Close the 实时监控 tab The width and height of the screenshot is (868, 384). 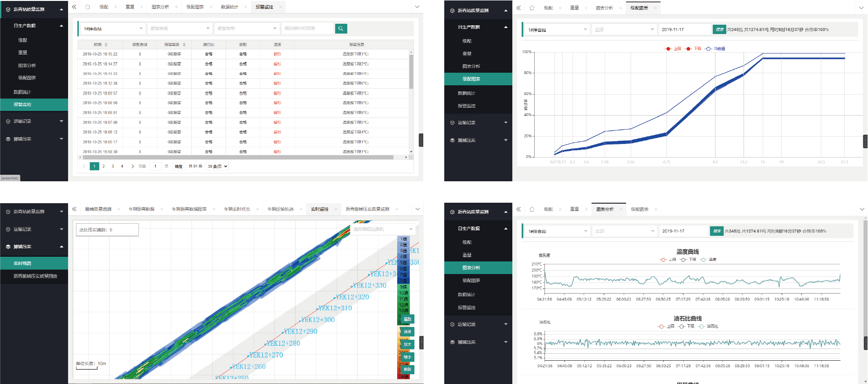click(336, 209)
